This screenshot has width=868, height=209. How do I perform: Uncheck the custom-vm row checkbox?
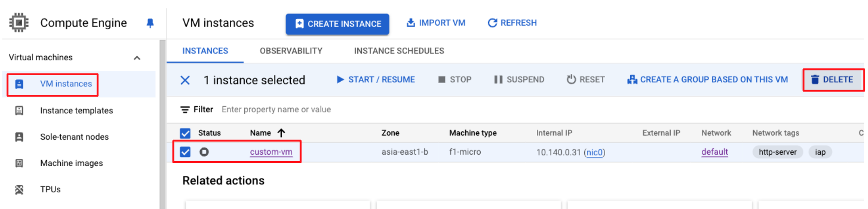pos(185,152)
